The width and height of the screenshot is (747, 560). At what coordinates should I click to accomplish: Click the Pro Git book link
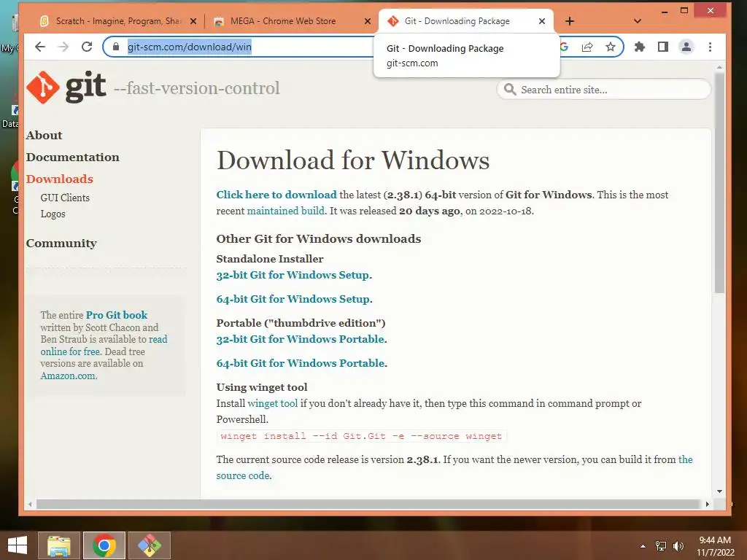(x=117, y=315)
